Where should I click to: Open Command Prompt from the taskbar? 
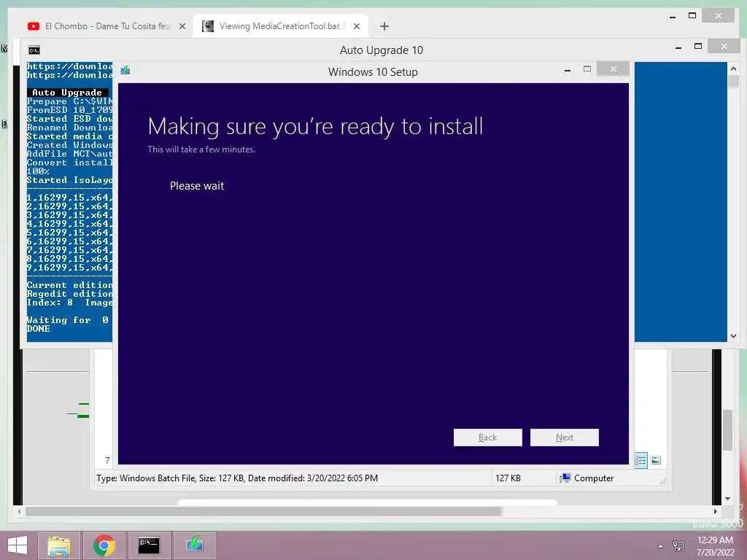pyautogui.click(x=149, y=545)
